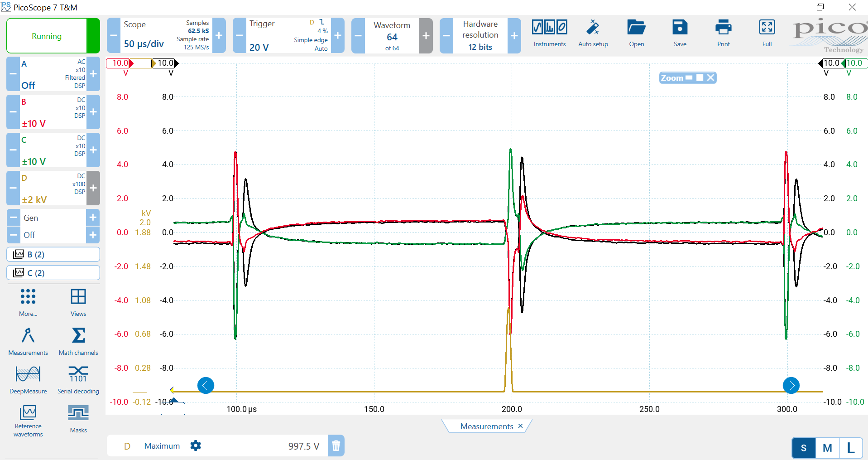The image size is (868, 460).
Task: Open DeepMeasure tool
Action: tap(28, 380)
